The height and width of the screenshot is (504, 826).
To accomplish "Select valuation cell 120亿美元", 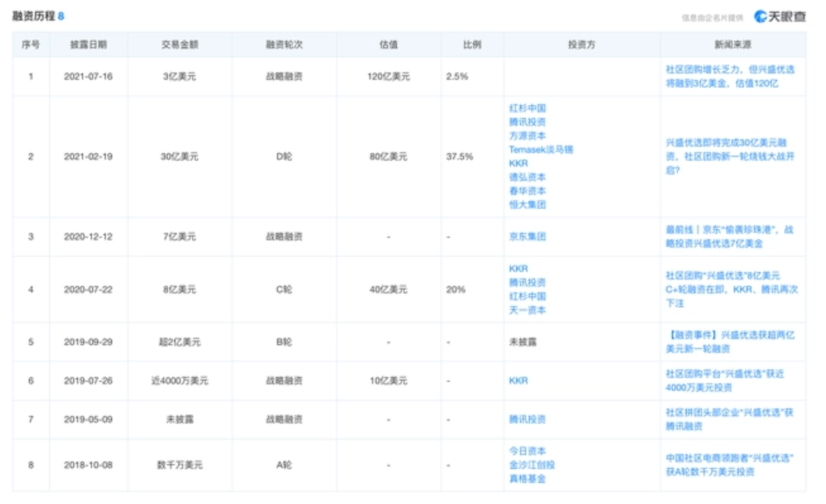I will (388, 76).
